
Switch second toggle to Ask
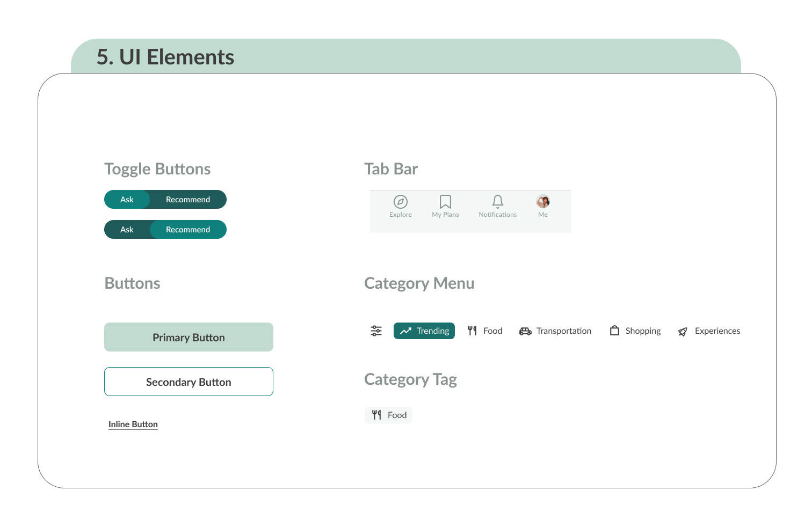(x=127, y=229)
